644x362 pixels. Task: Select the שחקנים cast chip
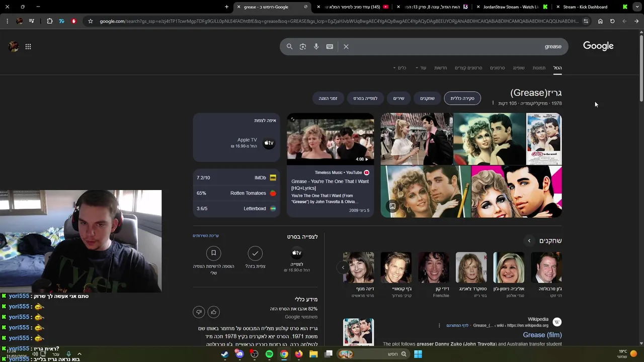click(427, 98)
